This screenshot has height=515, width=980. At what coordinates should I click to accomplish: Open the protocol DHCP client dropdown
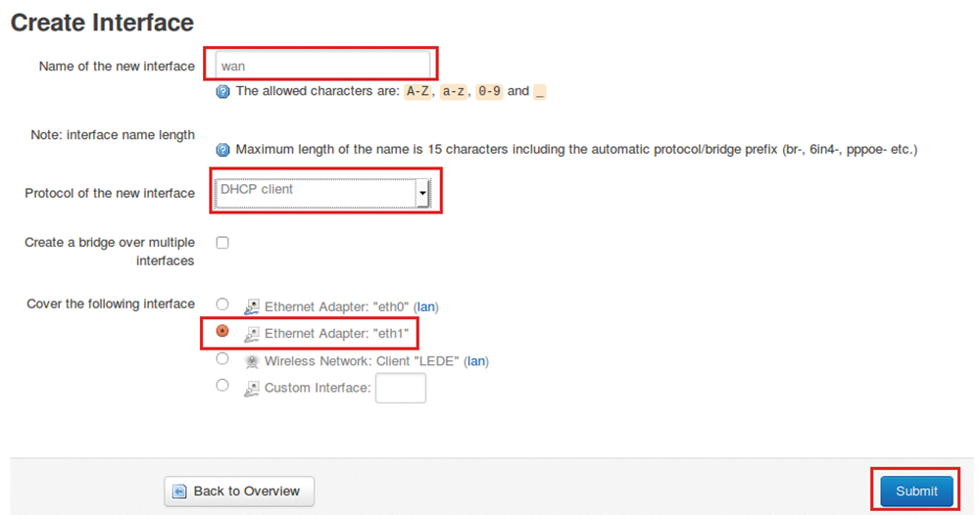tap(321, 193)
